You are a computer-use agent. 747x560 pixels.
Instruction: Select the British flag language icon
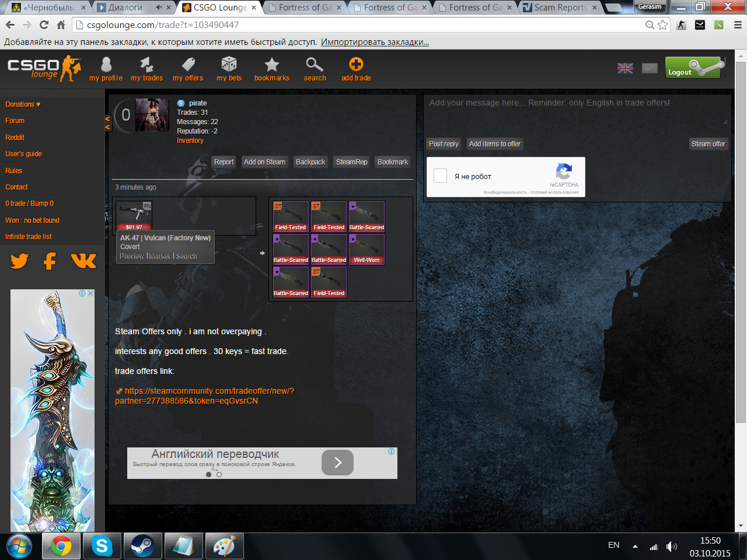625,68
